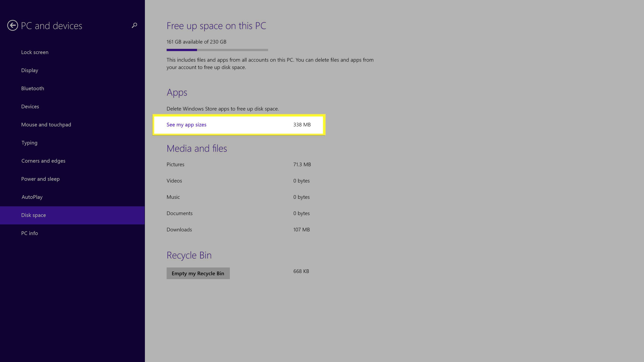Image resolution: width=644 pixels, height=362 pixels.
Task: Click the 668 KB Recycle Bin value
Action: (301, 271)
